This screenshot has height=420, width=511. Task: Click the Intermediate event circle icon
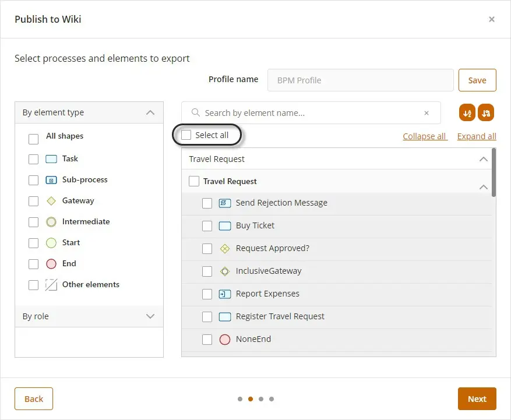click(x=51, y=222)
